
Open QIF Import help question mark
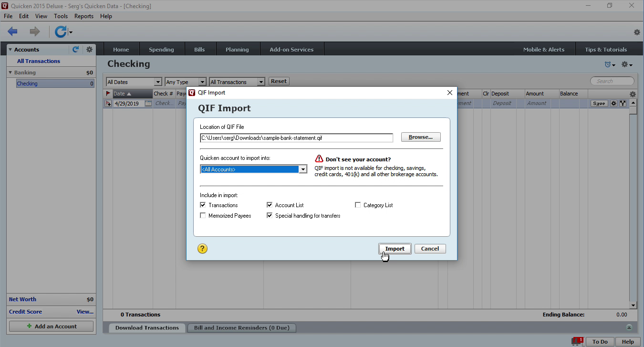point(202,248)
